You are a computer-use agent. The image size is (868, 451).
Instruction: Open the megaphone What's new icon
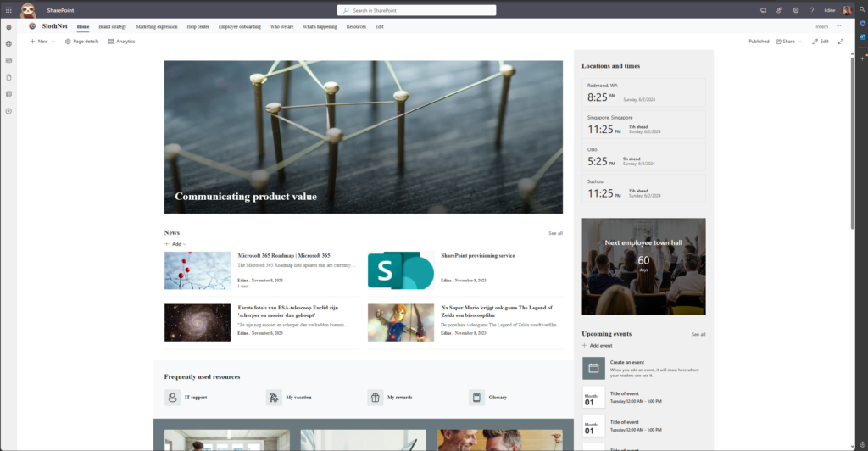[x=764, y=10]
